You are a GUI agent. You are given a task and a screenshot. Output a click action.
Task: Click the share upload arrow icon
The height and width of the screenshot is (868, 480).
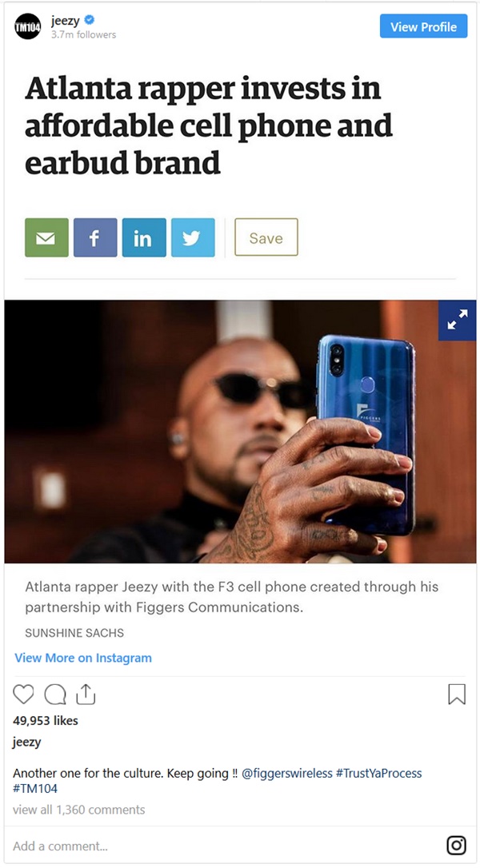coord(86,694)
